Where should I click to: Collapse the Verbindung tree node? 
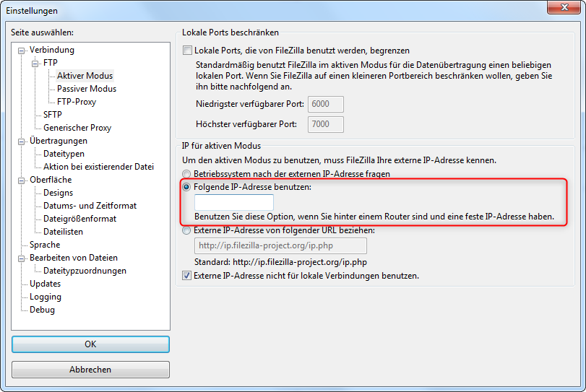(x=22, y=51)
